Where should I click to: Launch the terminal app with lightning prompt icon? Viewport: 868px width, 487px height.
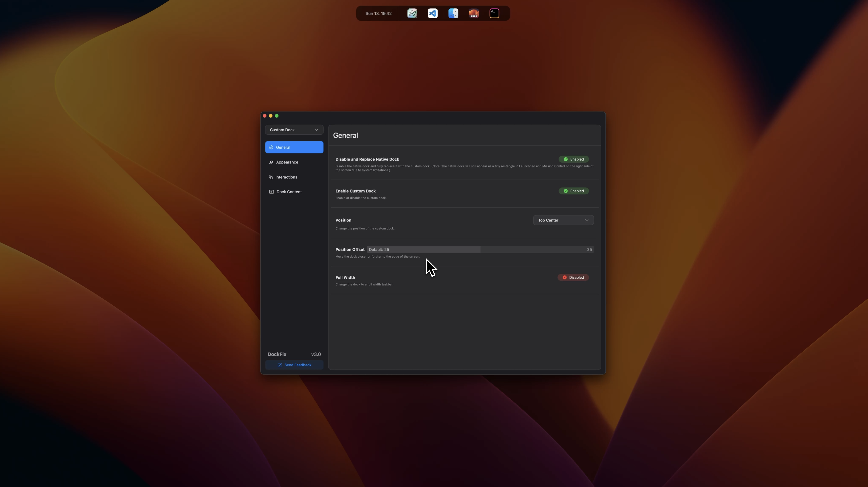(x=494, y=14)
